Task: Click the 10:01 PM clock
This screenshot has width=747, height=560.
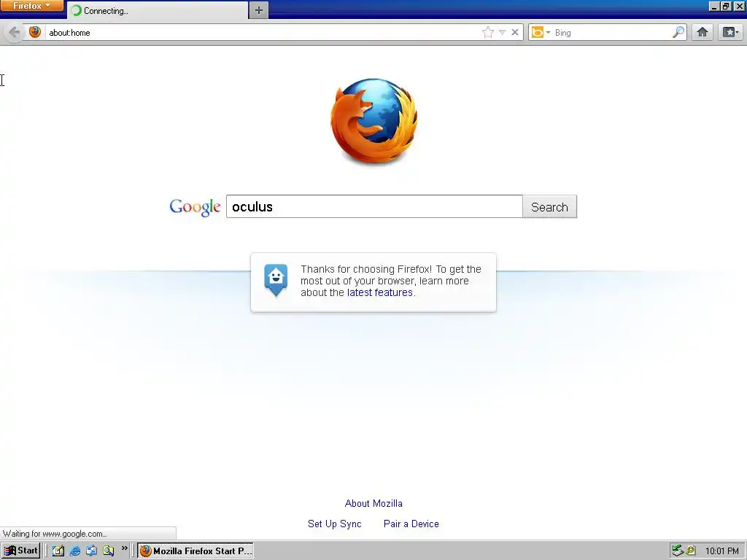Action: [x=721, y=551]
